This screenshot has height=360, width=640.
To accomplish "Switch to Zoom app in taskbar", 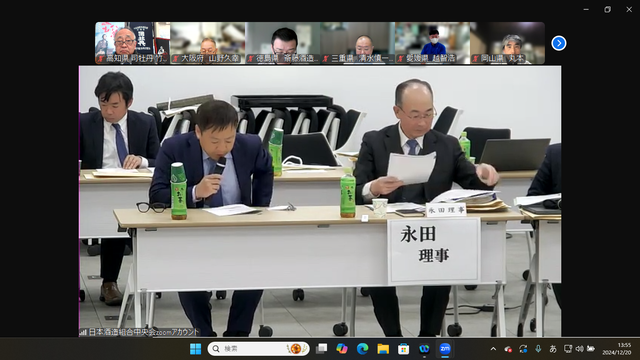I will pyautogui.click(x=444, y=349).
